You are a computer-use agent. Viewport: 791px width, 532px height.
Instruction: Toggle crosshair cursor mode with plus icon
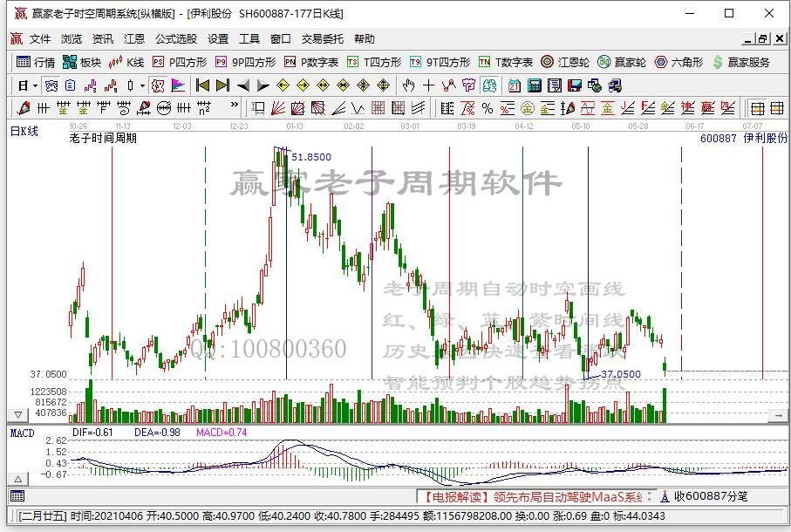pyautogui.click(x=428, y=85)
